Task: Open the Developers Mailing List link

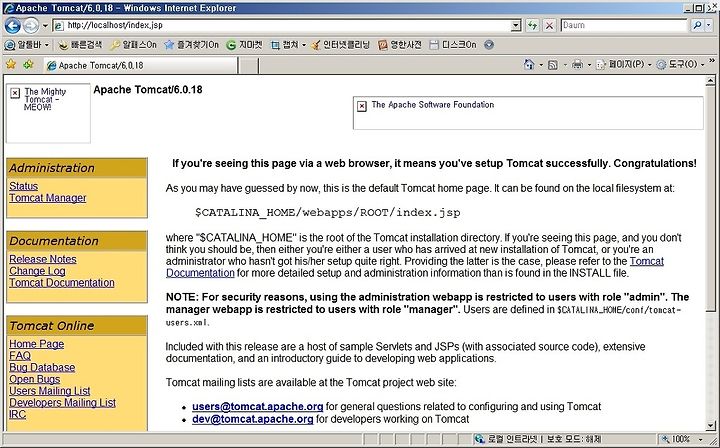Action: click(62, 403)
